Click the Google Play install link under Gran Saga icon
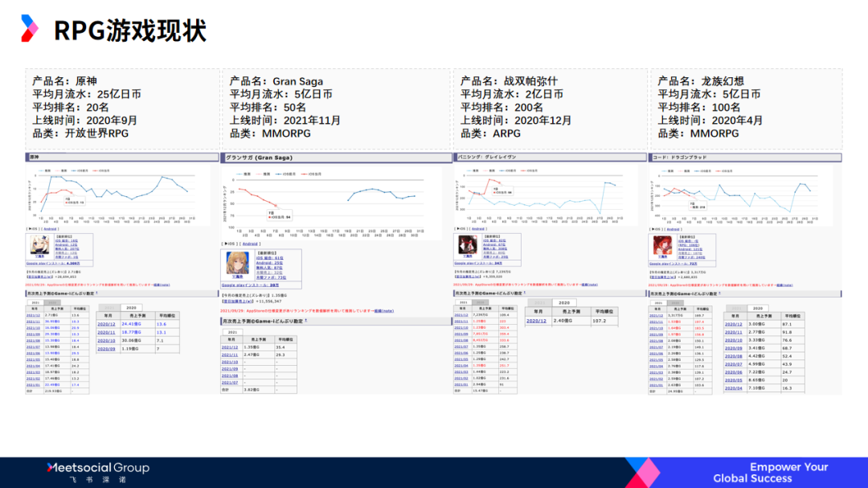This screenshot has width=868, height=488. coord(250,285)
